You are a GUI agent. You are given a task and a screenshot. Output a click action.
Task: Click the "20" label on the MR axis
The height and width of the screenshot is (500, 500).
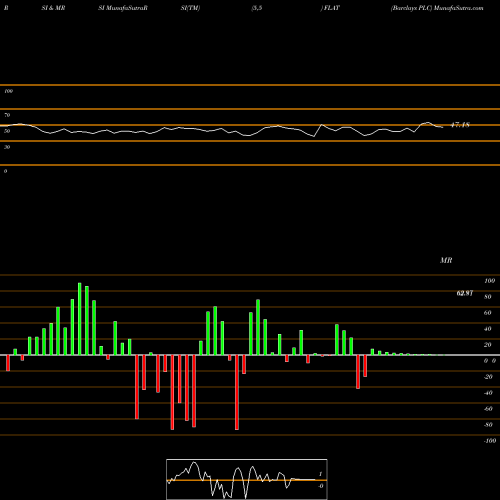tap(488, 345)
